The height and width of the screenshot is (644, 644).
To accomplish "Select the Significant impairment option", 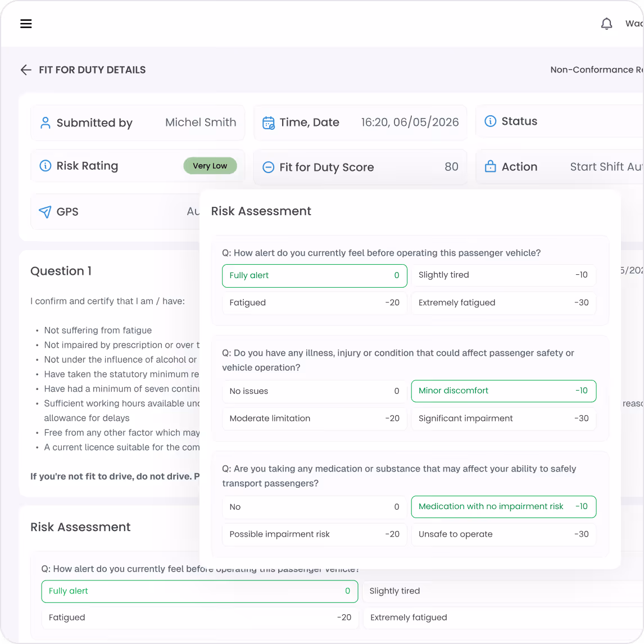I will [504, 419].
